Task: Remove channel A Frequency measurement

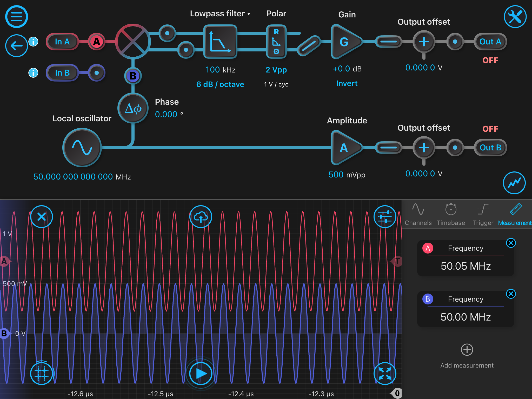Action: (x=511, y=243)
